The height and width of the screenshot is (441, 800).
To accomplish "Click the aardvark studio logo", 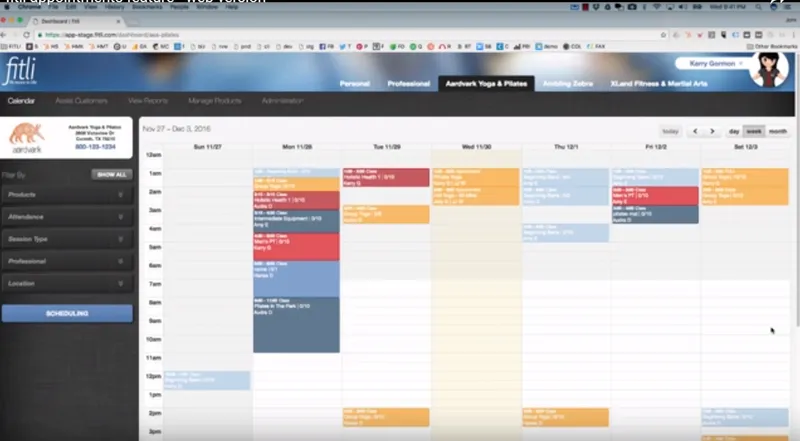I will coord(27,138).
